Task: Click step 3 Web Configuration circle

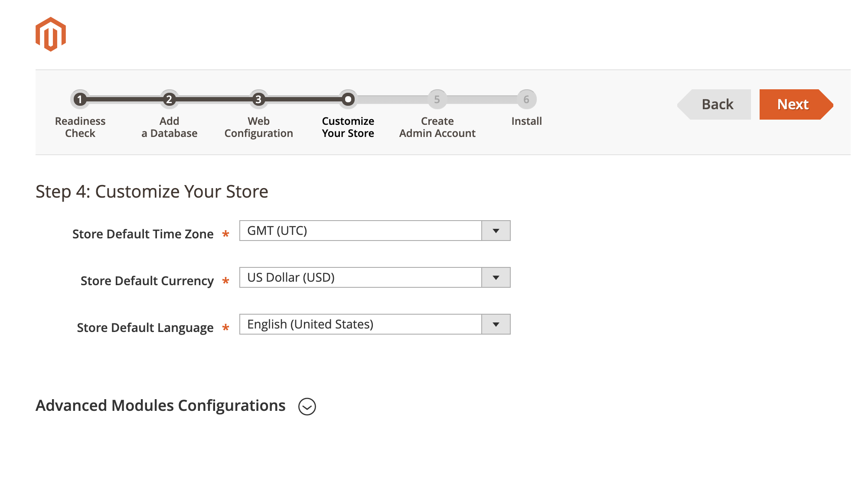Action: point(259,99)
